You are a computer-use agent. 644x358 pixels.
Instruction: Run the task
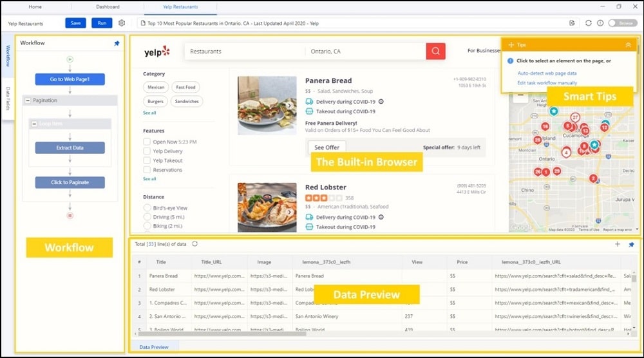pos(102,23)
